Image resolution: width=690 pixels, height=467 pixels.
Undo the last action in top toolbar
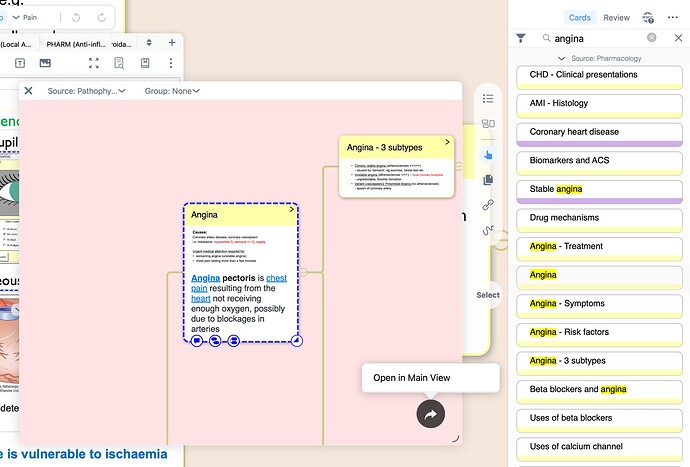point(76,18)
